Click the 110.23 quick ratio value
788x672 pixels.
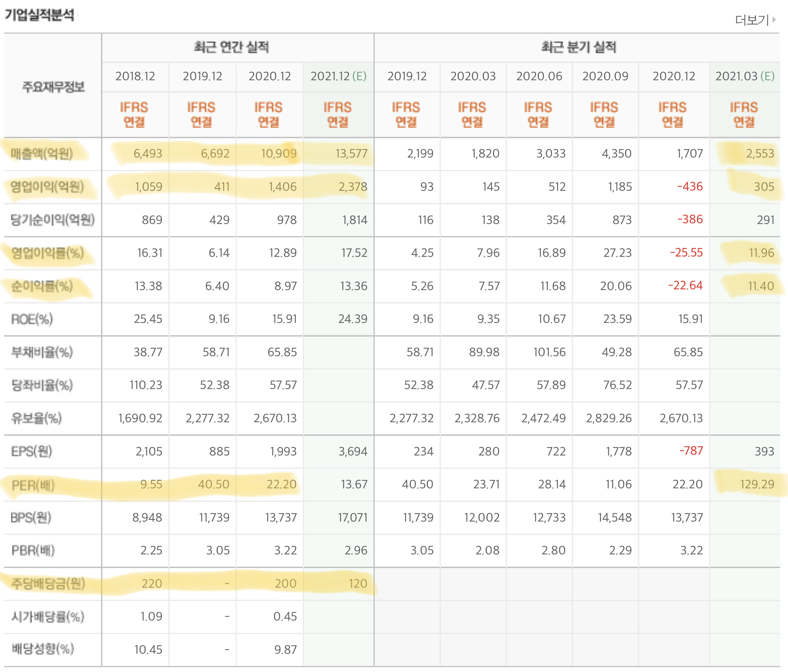(x=146, y=385)
